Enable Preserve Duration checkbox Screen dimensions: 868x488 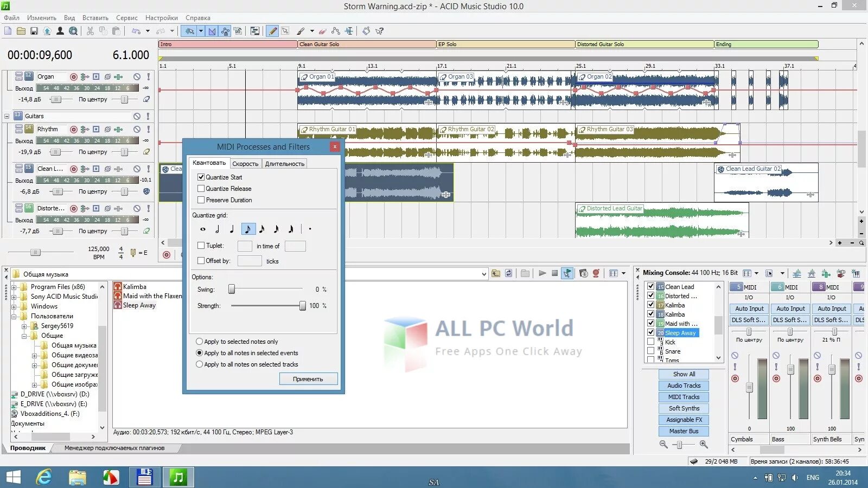201,200
